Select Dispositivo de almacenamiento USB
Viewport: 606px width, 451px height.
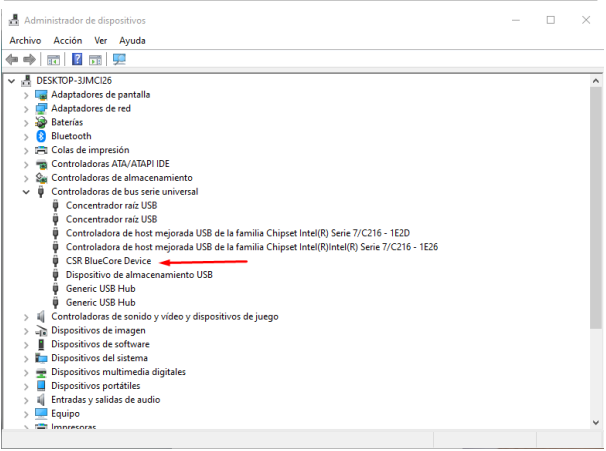click(138, 274)
